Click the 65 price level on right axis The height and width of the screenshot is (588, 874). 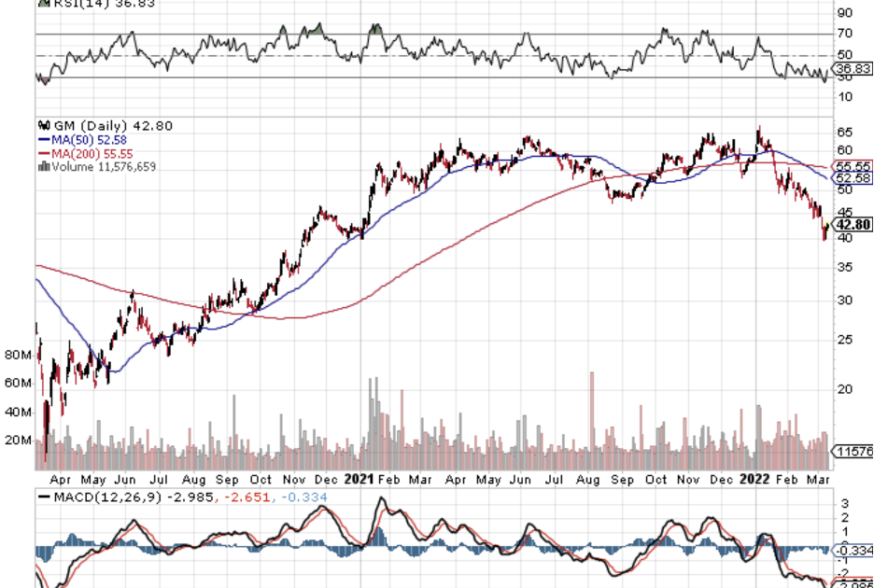[x=844, y=132]
